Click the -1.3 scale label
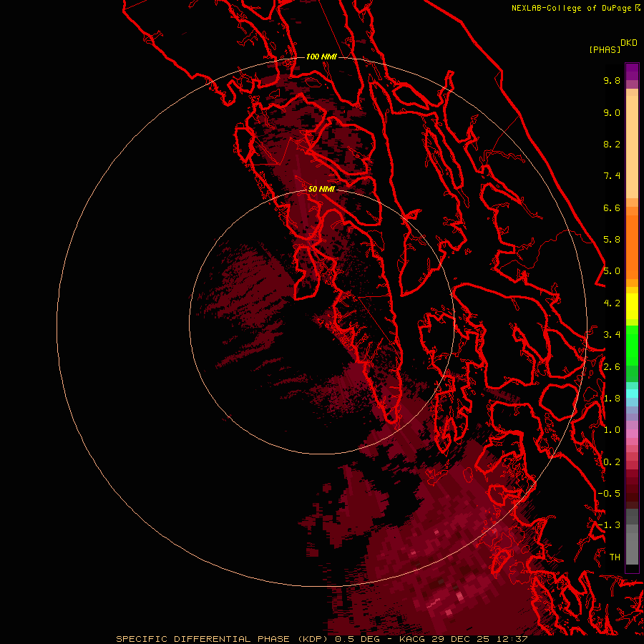 tap(609, 525)
